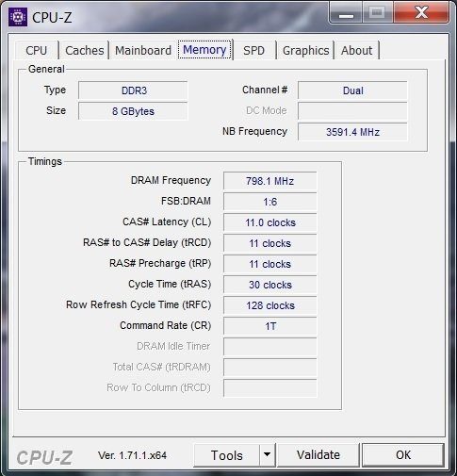Click the NB Frequency label
Viewport: 457px width, 476px height.
(x=254, y=131)
